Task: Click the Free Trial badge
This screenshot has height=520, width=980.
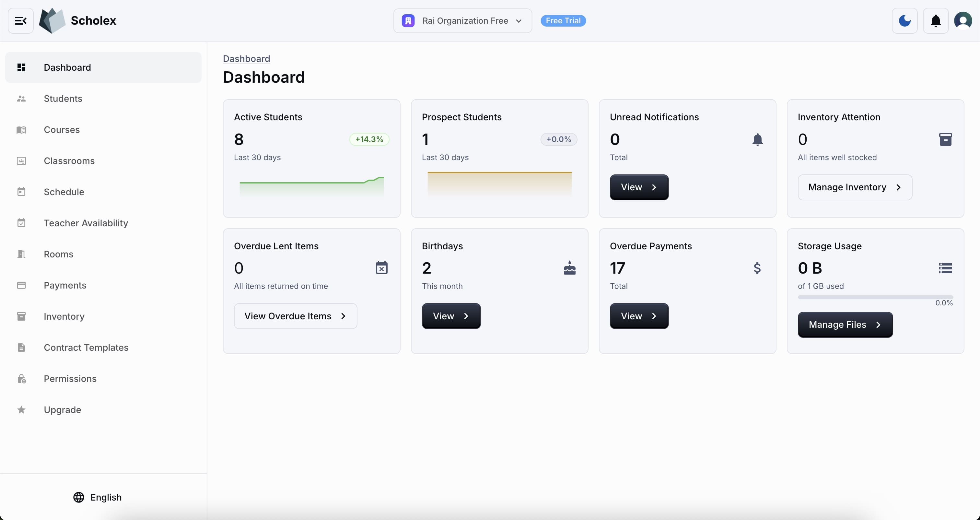Action: coord(563,20)
